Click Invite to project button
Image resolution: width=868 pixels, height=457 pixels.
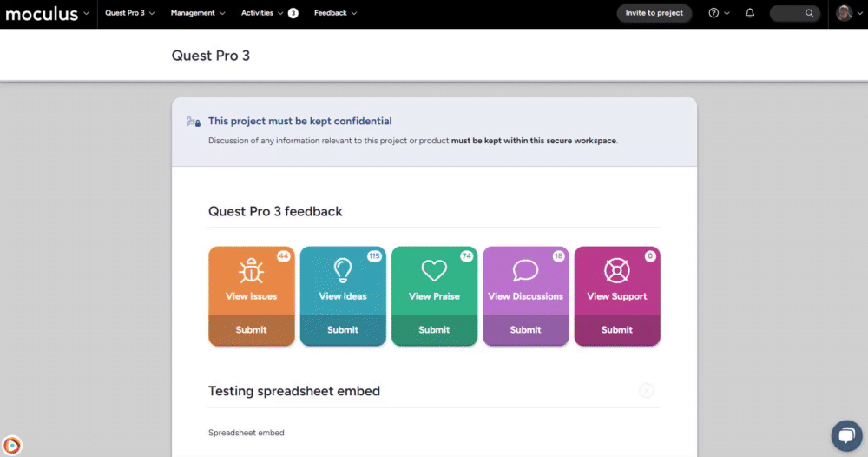tap(654, 13)
